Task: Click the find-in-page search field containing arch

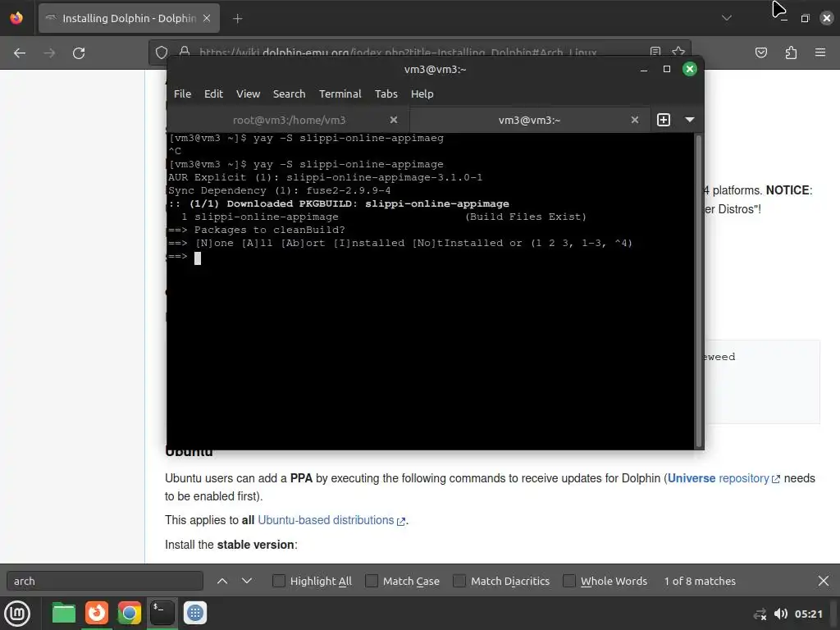Action: 105,581
